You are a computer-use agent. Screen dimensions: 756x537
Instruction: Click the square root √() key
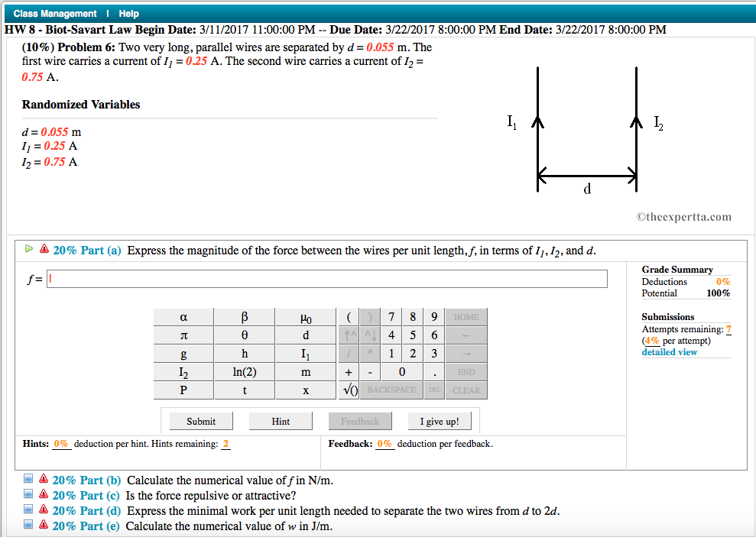(x=349, y=390)
